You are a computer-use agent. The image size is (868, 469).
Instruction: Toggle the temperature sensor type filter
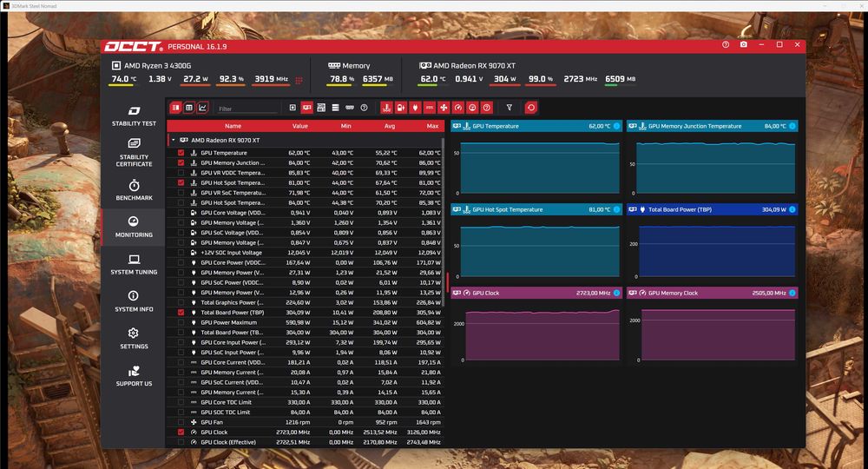click(386, 108)
